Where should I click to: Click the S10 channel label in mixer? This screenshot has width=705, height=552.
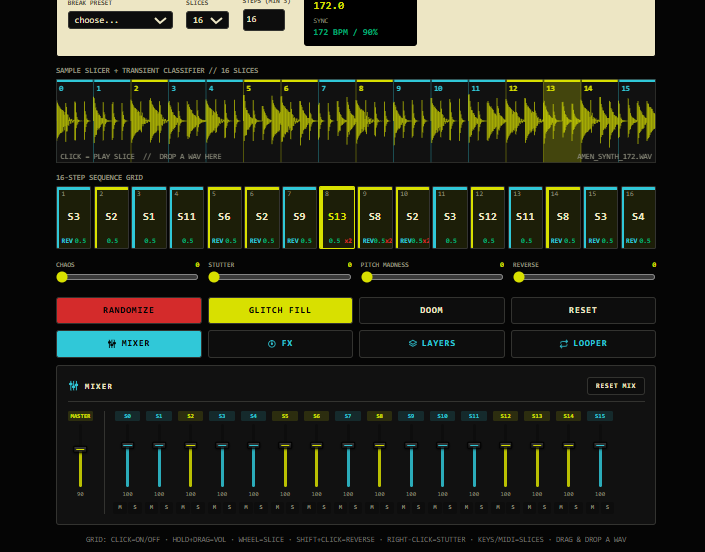(x=442, y=416)
